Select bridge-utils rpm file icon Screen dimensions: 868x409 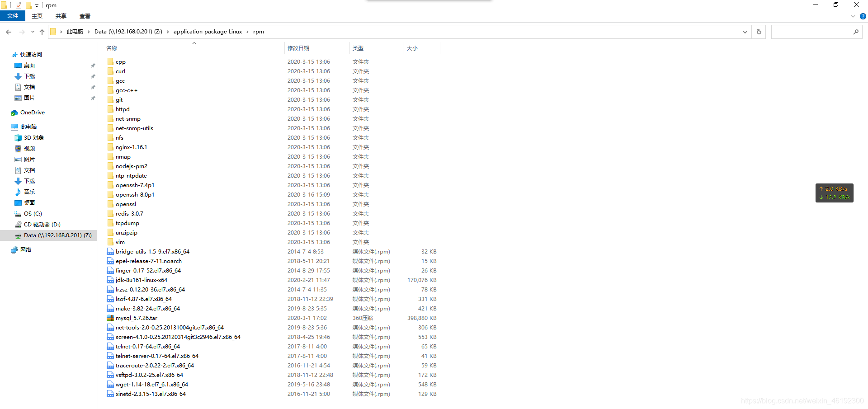pyautogui.click(x=110, y=251)
